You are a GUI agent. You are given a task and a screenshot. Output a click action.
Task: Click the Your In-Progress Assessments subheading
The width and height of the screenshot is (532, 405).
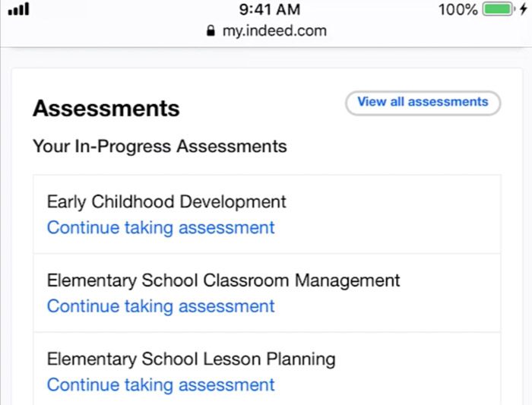point(160,146)
